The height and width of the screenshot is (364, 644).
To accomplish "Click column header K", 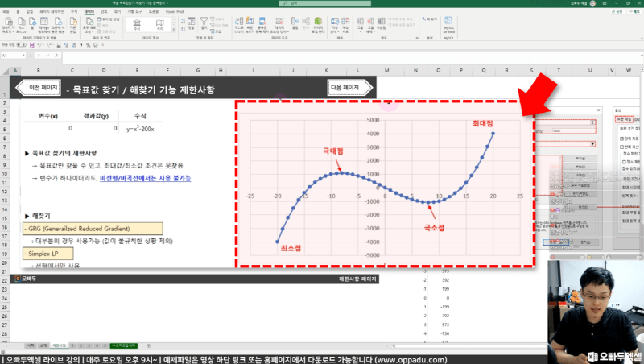I will (326, 71).
